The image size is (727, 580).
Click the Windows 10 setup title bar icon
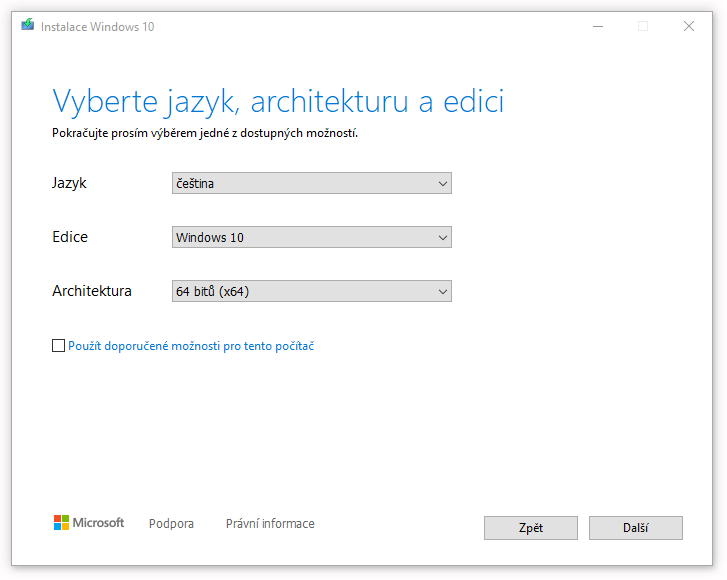pos(28,25)
